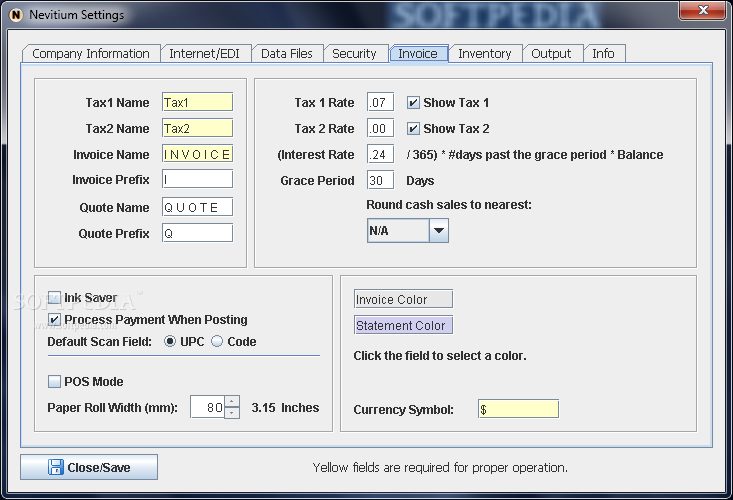Click the Tax 1 Rate field
Viewport: 733px width, 500px height.
380,102
